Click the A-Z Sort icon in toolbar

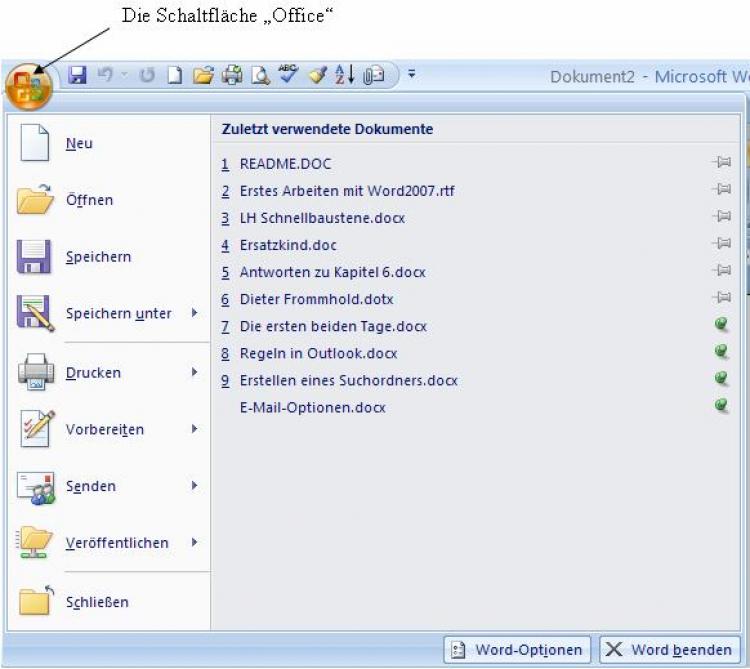pos(345,76)
